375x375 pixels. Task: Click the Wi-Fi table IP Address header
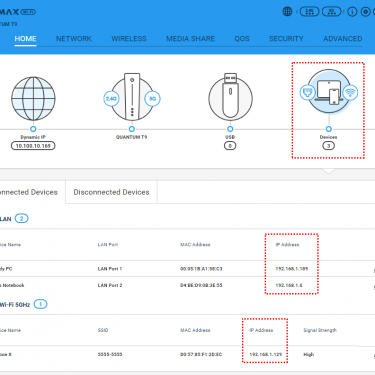[261, 330]
